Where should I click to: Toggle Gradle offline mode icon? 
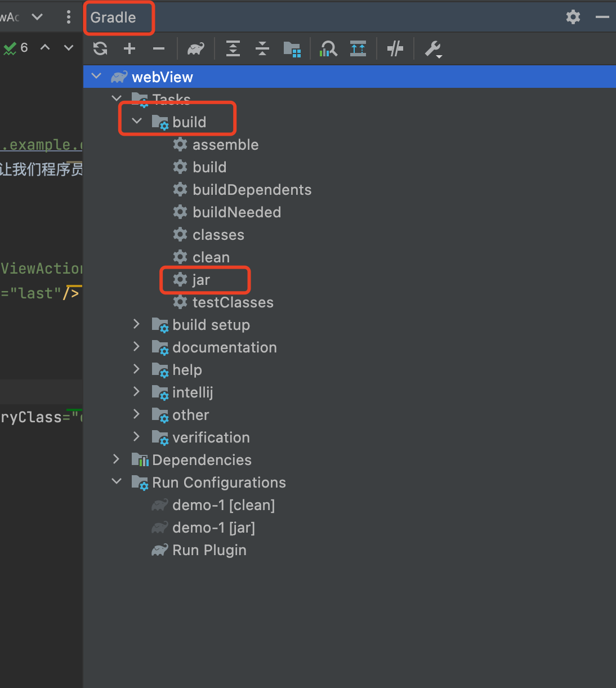[395, 49]
